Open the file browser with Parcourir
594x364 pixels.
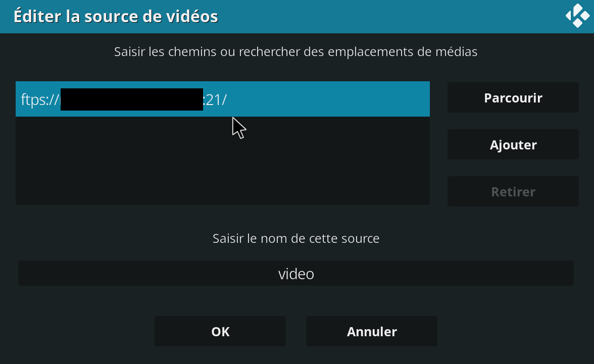coord(513,98)
